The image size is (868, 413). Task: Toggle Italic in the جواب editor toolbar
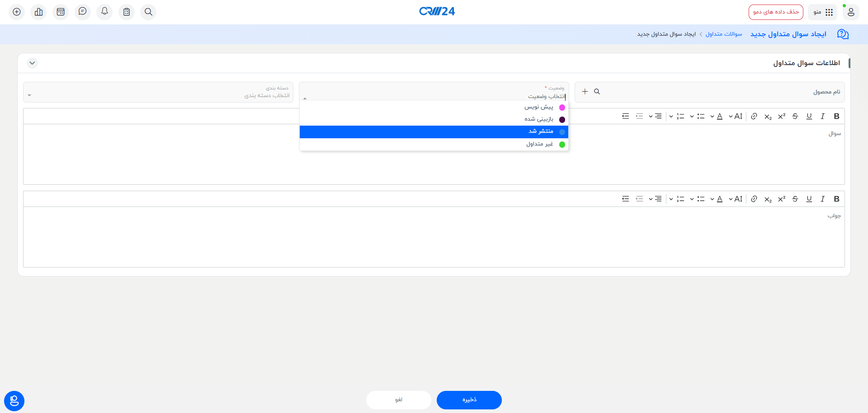tap(822, 199)
